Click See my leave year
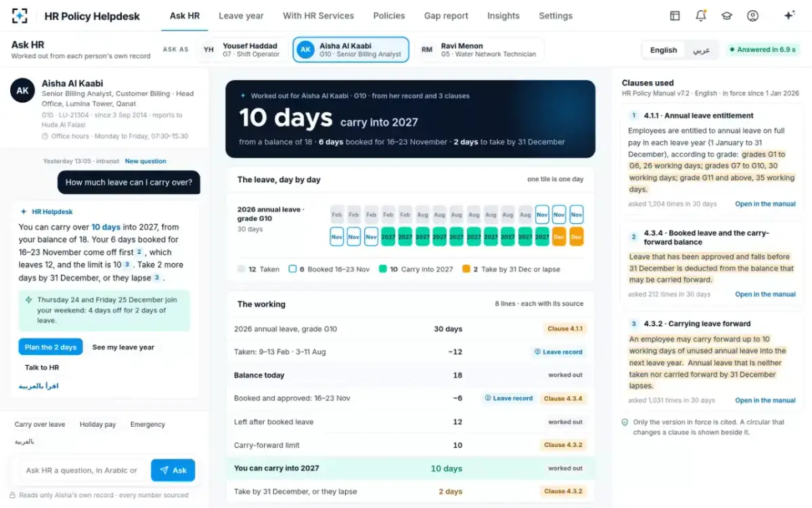Image resolution: width=812 pixels, height=508 pixels. (123, 347)
